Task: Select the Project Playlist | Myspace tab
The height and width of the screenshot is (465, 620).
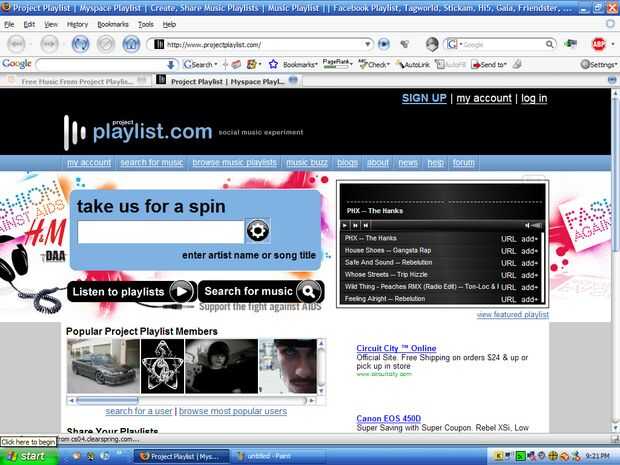Action: [227, 81]
